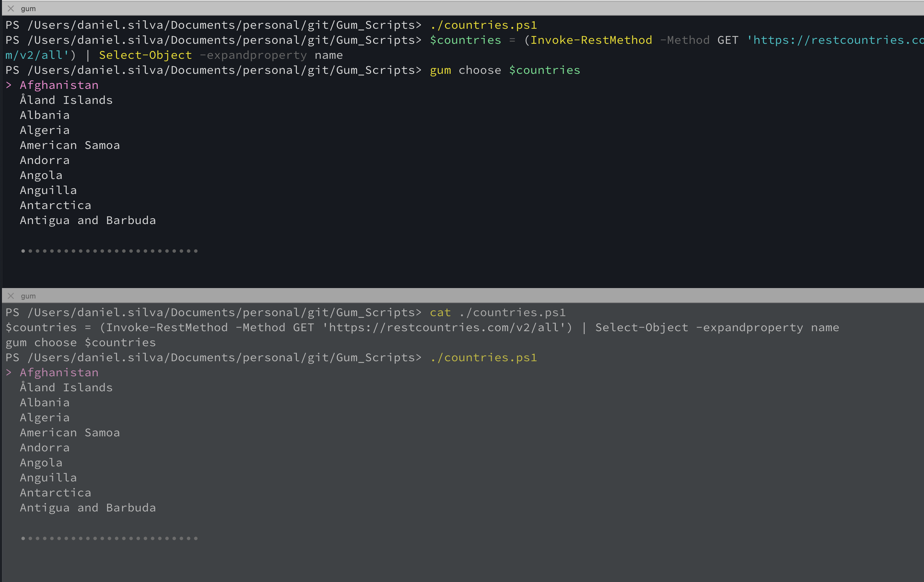Choose Anguilla in the bottom list

[x=48, y=477]
